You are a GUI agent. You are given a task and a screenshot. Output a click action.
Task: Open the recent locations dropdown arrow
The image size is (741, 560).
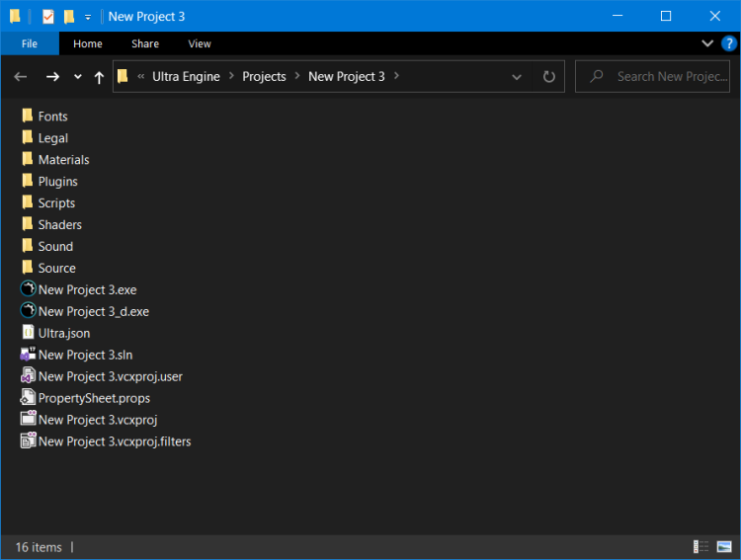tap(77, 77)
